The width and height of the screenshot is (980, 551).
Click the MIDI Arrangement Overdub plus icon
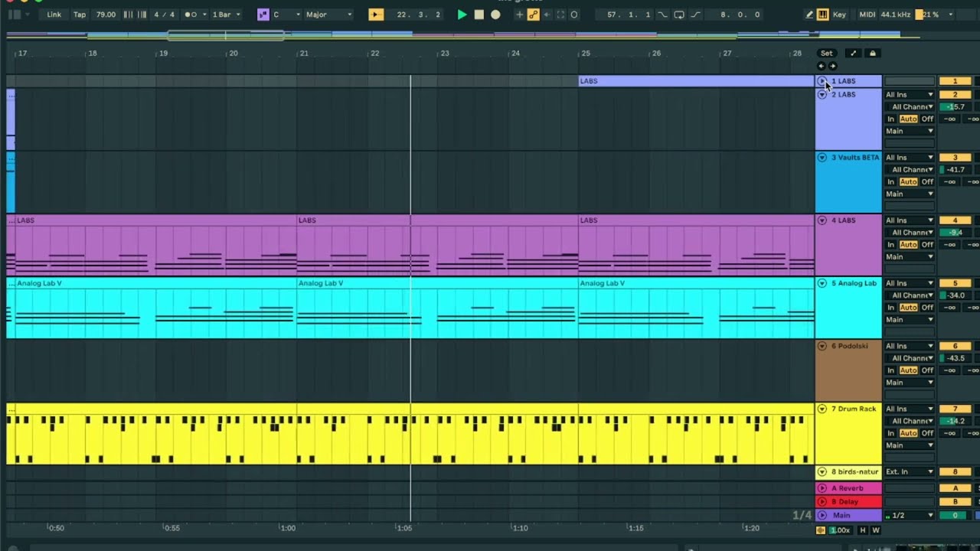pyautogui.click(x=519, y=15)
